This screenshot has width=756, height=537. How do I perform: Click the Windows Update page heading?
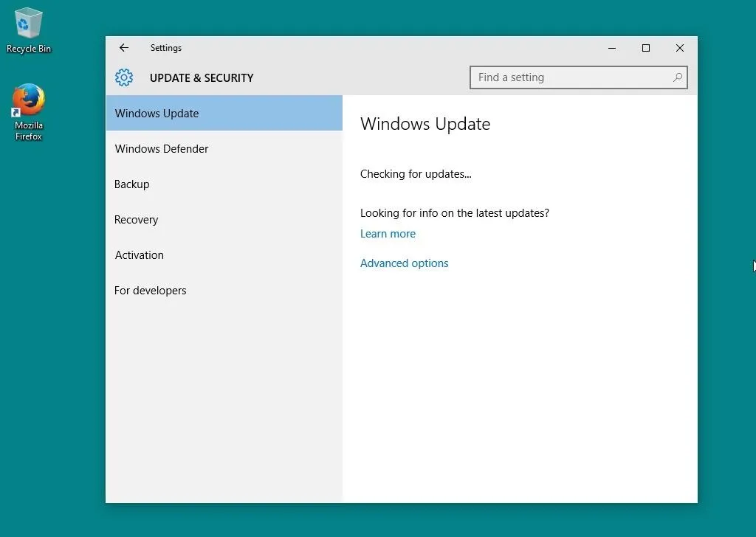[x=425, y=124]
